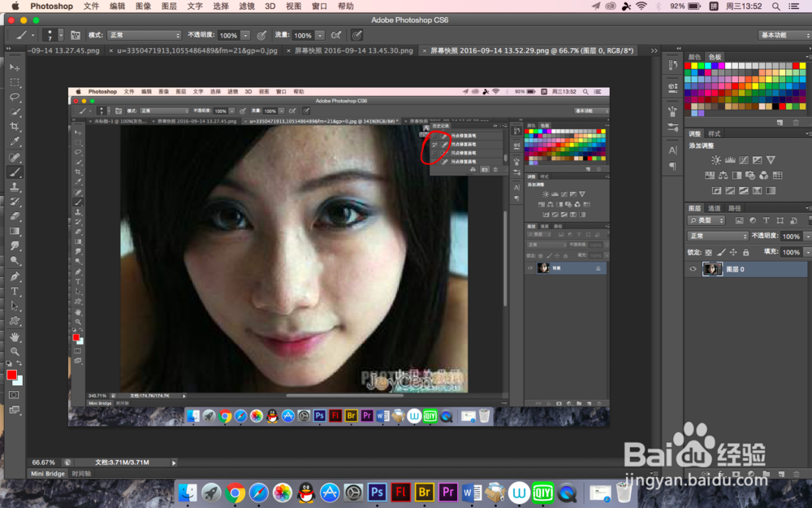
Task: Switch to the 样式 tab
Action: tap(714, 134)
